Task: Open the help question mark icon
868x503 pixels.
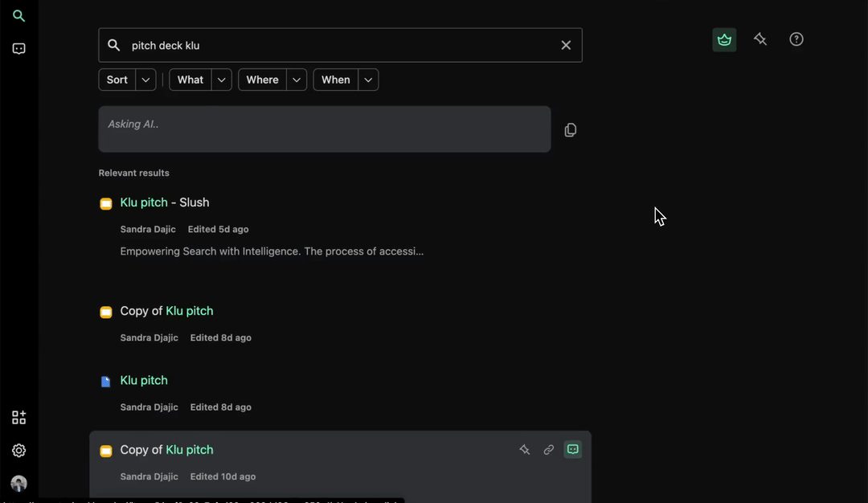Action: pos(796,39)
